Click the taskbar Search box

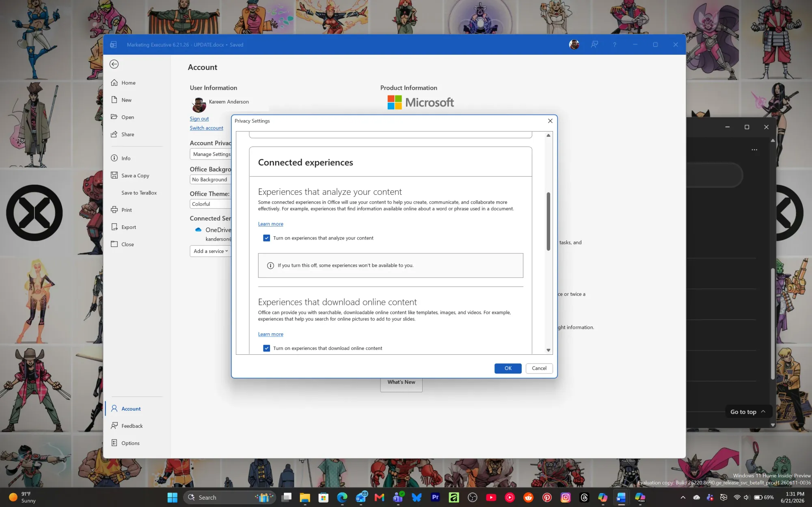click(229, 497)
